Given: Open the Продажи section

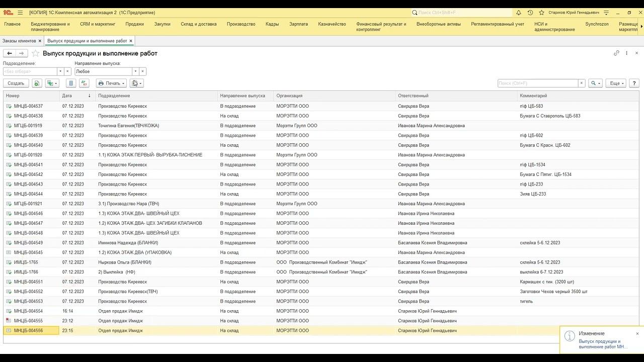Looking at the screenshot, I should (135, 24).
